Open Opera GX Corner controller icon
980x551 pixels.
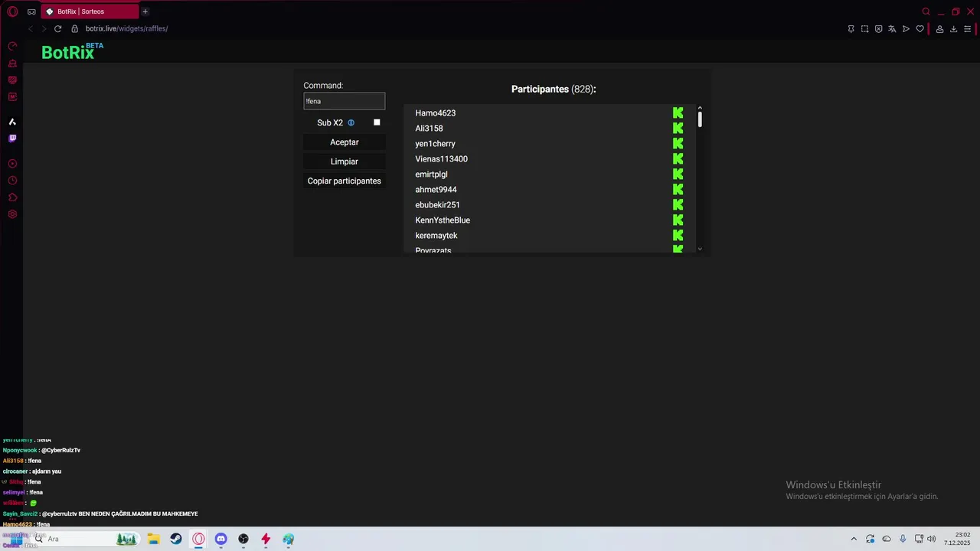point(31,11)
